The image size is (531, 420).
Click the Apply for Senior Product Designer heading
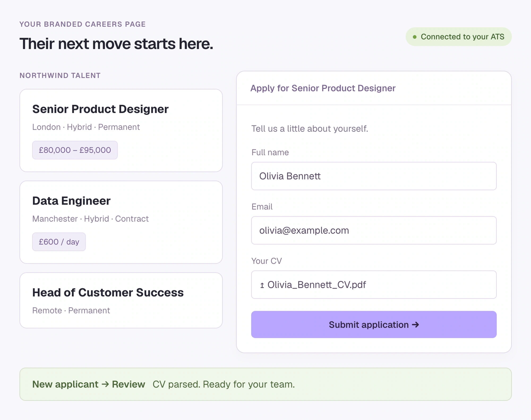(323, 88)
